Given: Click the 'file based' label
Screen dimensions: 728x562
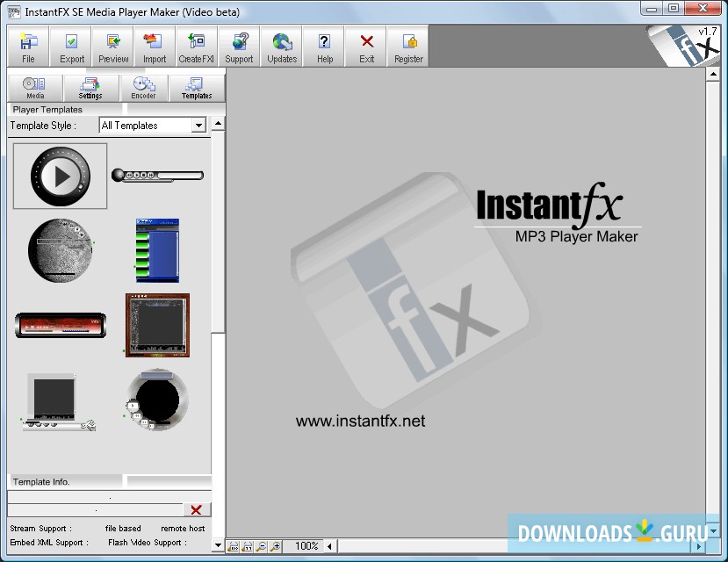Looking at the screenshot, I should click(123, 528).
